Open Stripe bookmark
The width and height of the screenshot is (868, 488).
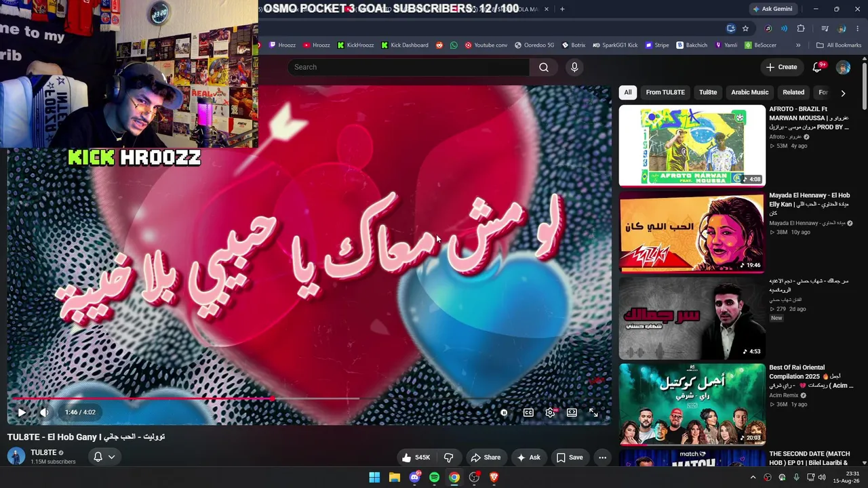[657, 45]
